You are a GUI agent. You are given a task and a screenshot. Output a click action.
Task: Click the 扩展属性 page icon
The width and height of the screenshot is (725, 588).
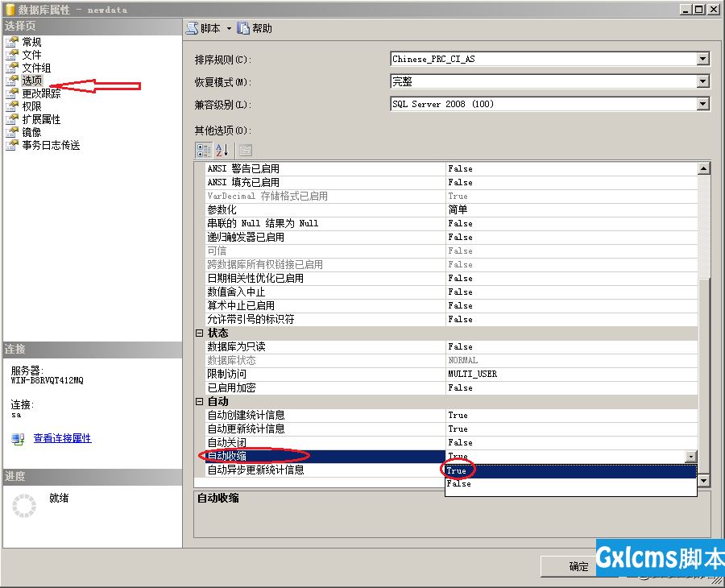[12, 120]
